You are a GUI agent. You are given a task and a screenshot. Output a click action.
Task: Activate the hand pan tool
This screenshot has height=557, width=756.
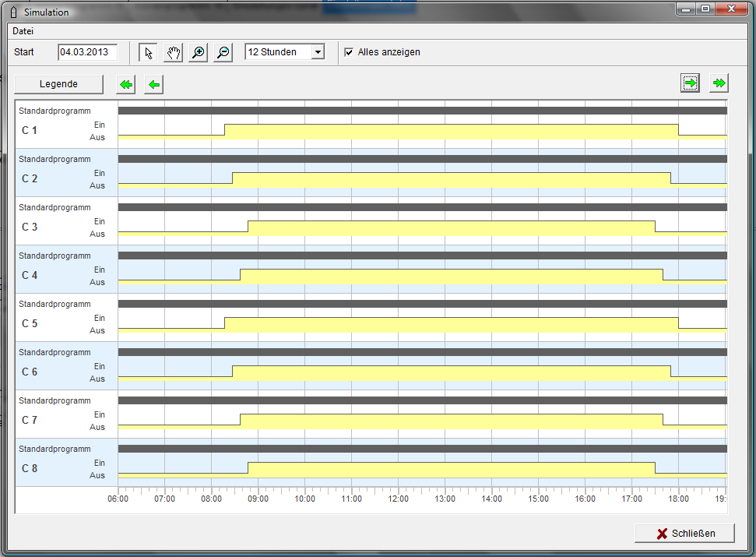[x=173, y=52]
